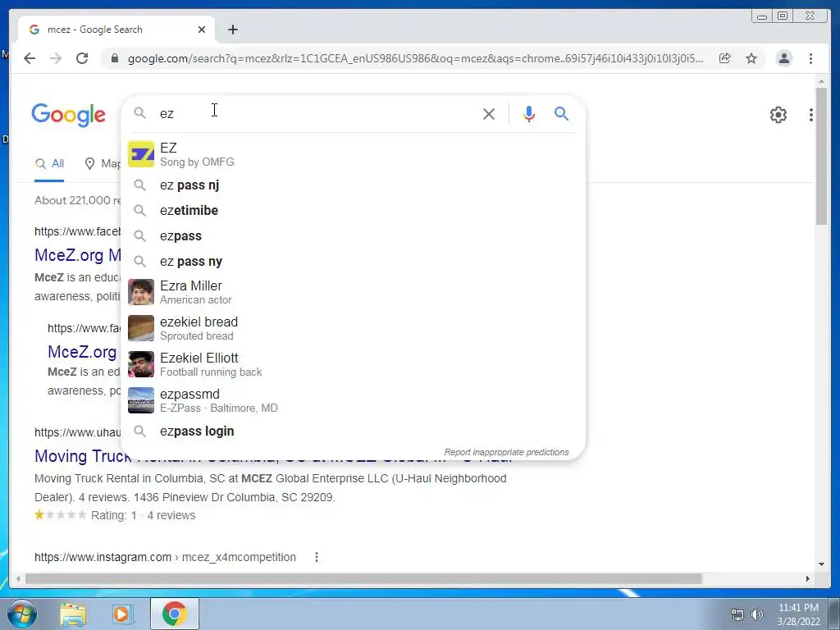Open Windows Explorer from the taskbar
Image resolution: width=840 pixels, height=630 pixels.
(72, 614)
